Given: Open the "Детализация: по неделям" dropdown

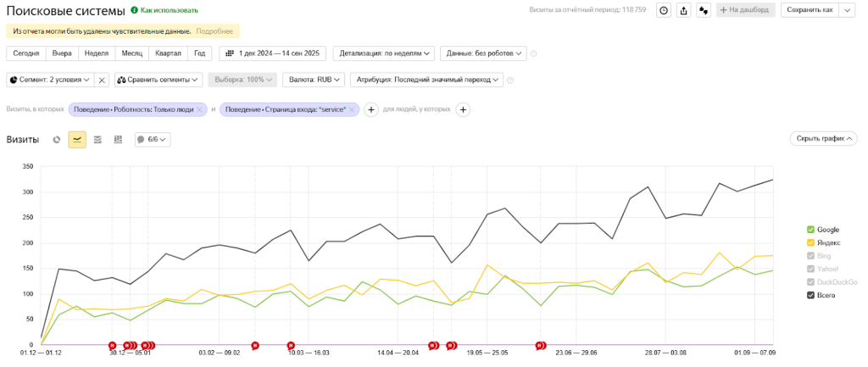Looking at the screenshot, I should coord(384,53).
